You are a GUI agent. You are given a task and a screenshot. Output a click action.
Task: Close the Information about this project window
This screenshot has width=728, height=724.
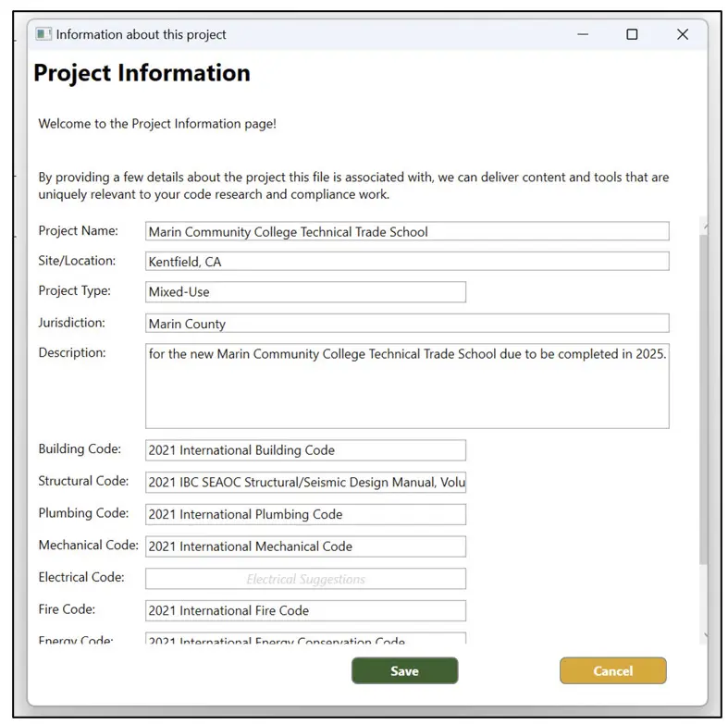pos(683,34)
